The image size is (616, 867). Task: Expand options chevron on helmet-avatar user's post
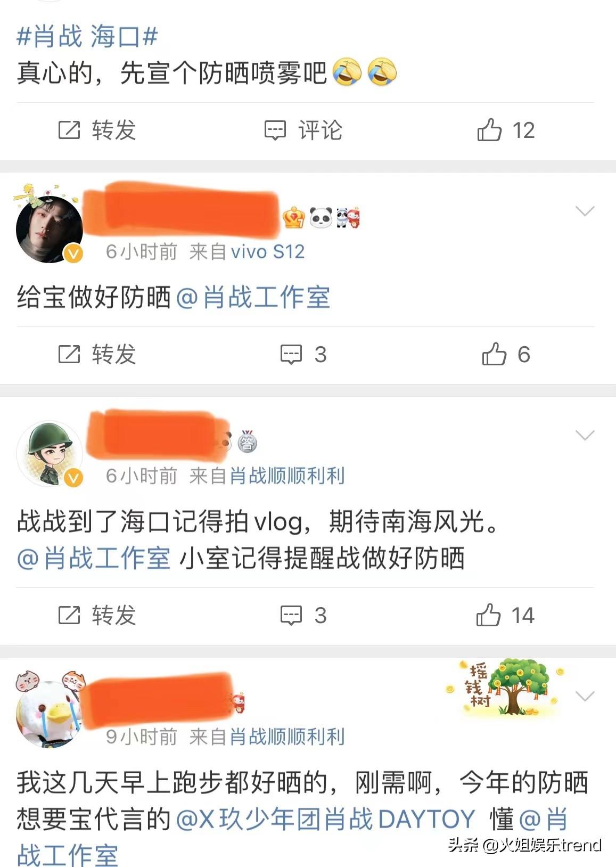[585, 436]
